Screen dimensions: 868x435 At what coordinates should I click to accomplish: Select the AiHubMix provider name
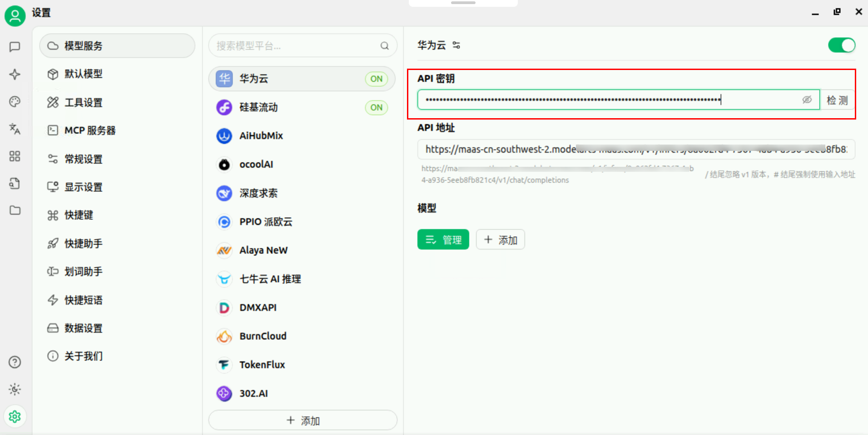tap(261, 135)
